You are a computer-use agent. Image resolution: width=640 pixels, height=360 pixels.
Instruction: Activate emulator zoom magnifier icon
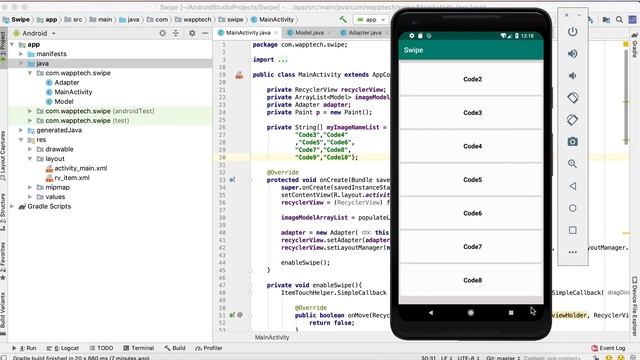click(572, 164)
